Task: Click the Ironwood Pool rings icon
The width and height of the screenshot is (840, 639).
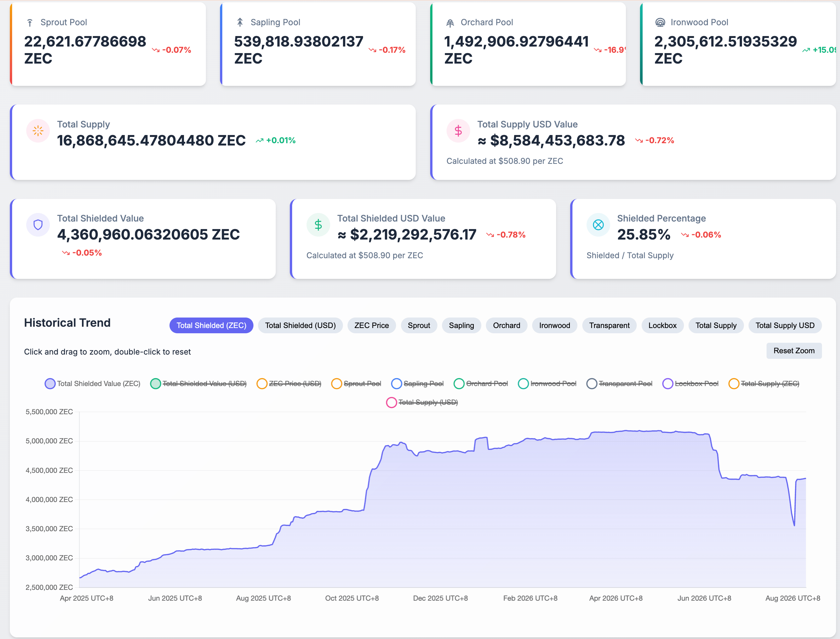Action: 660,22
